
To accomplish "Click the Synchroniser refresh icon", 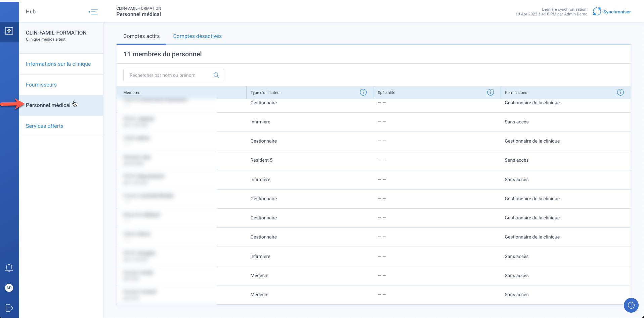I will pos(597,11).
